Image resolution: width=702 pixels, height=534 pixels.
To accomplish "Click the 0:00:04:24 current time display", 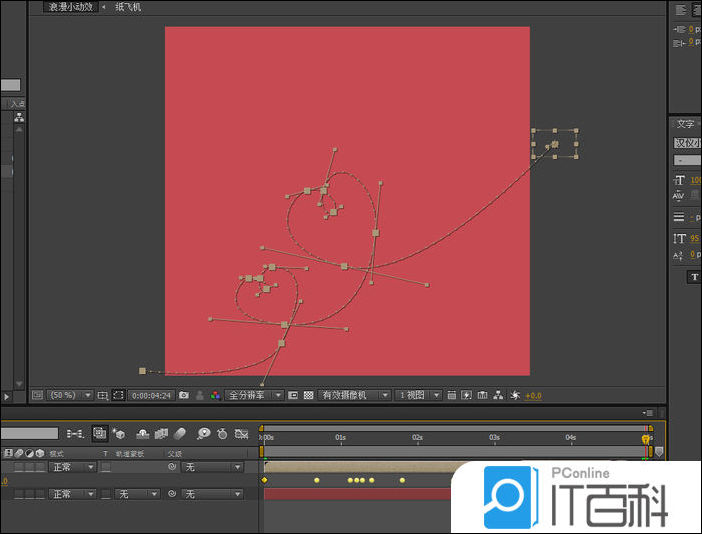I will [x=152, y=395].
